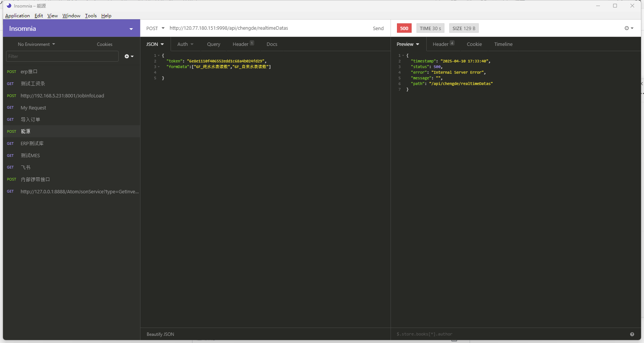The width and height of the screenshot is (644, 343).
Task: Click the "message" response line
Action: pos(427,78)
